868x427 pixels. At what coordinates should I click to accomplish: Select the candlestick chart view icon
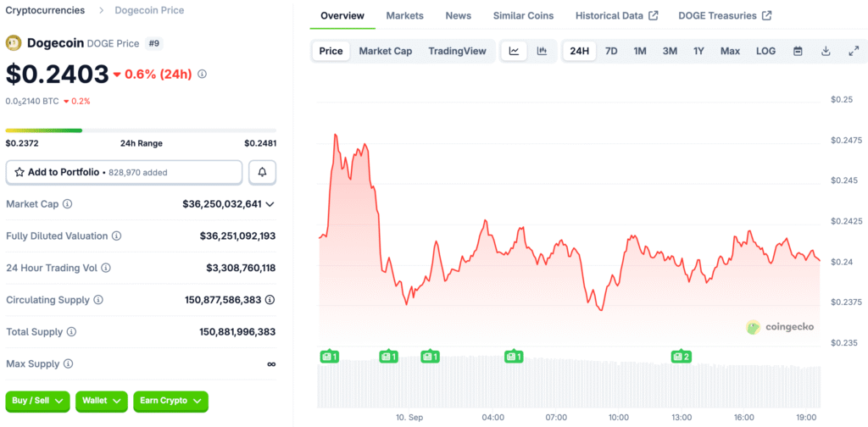pyautogui.click(x=542, y=51)
